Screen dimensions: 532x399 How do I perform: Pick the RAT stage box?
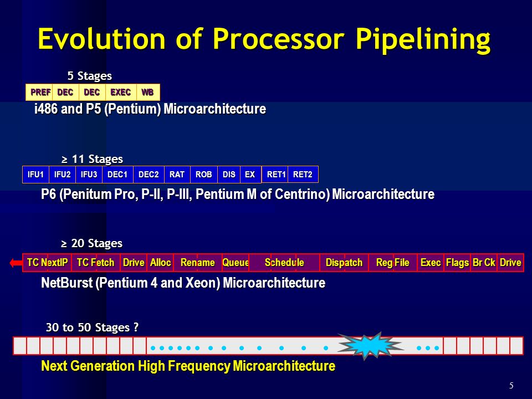tap(177, 175)
